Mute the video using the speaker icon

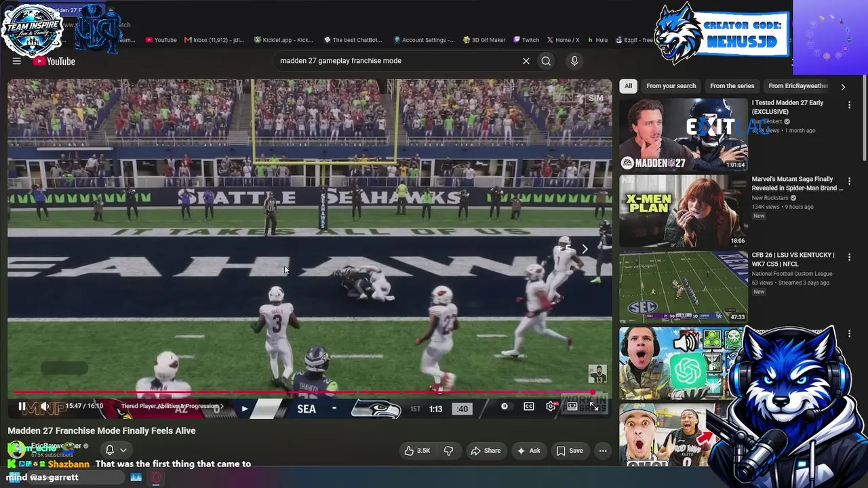pyautogui.click(x=44, y=407)
